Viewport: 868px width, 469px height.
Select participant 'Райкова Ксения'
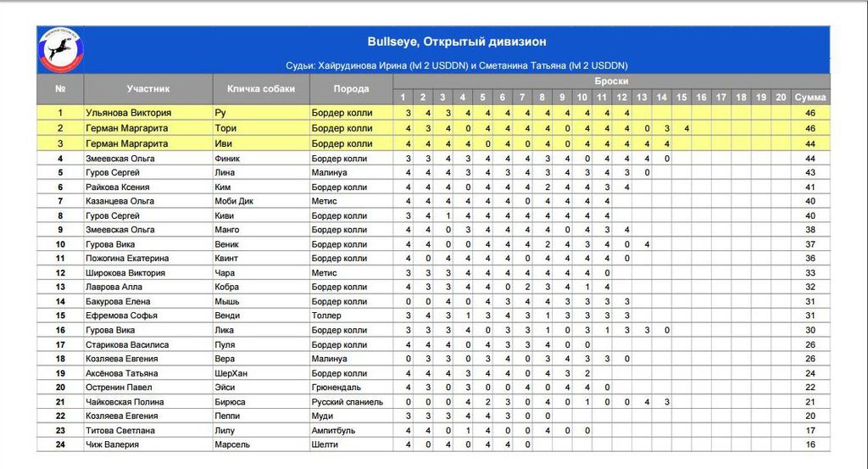(117, 187)
